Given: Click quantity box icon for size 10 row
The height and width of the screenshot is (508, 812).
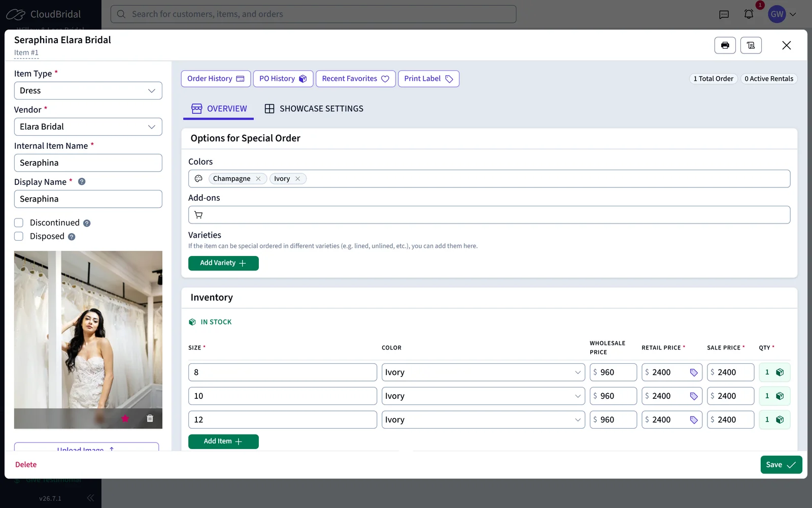Looking at the screenshot, I should [x=780, y=396].
